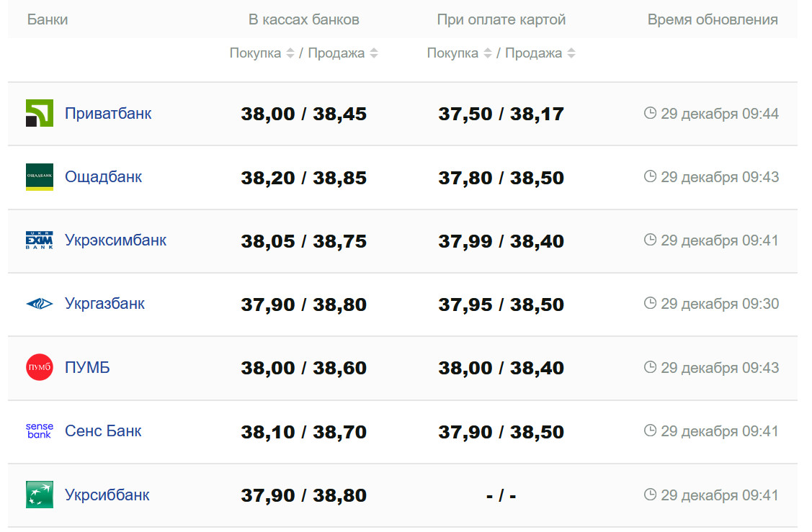The width and height of the screenshot is (812, 532).
Task: Click the В кассах банков column header
Action: (303, 19)
